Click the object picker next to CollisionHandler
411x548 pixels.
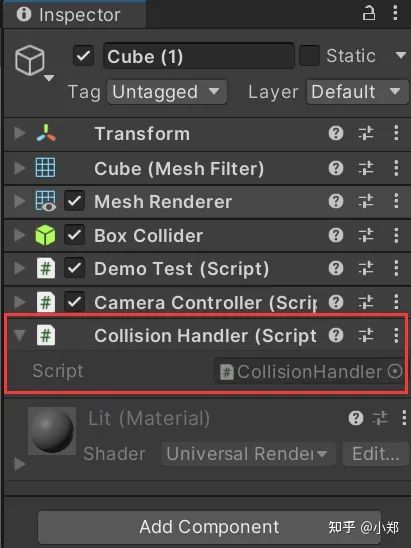(x=395, y=371)
